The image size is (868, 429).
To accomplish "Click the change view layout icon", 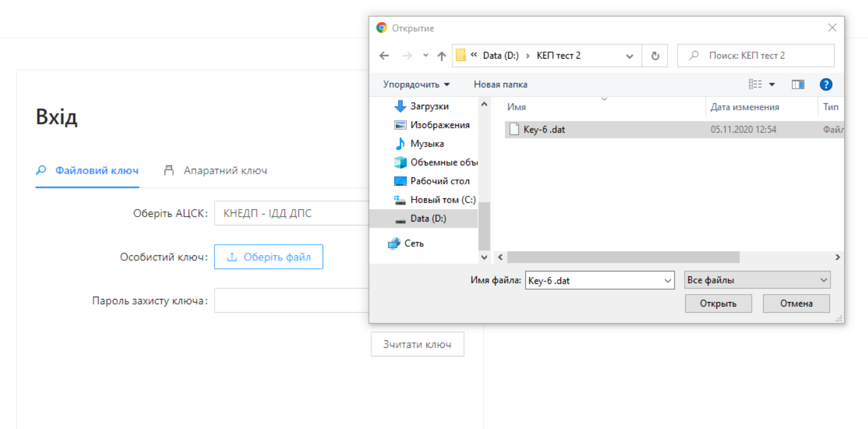I will (756, 84).
